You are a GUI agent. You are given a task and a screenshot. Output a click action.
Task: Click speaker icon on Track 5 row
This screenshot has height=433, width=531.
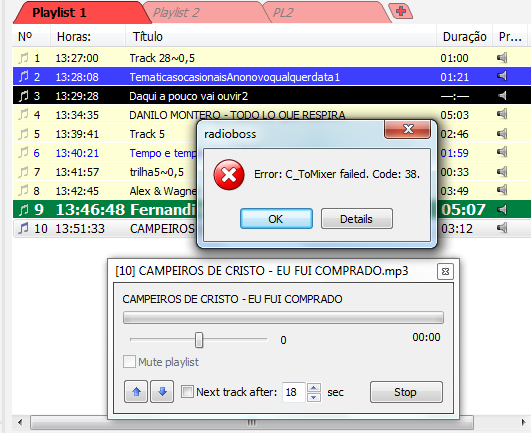pyautogui.click(x=502, y=134)
